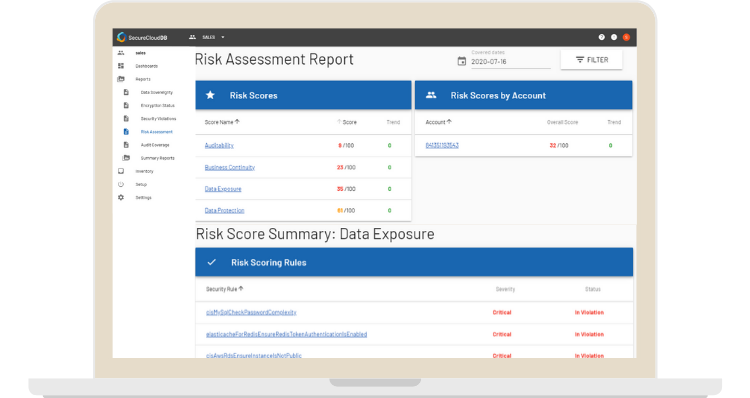Viewport: 750px width, 398px height.
Task: Open elasticacheForRedis token authentication rule
Action: 287,334
